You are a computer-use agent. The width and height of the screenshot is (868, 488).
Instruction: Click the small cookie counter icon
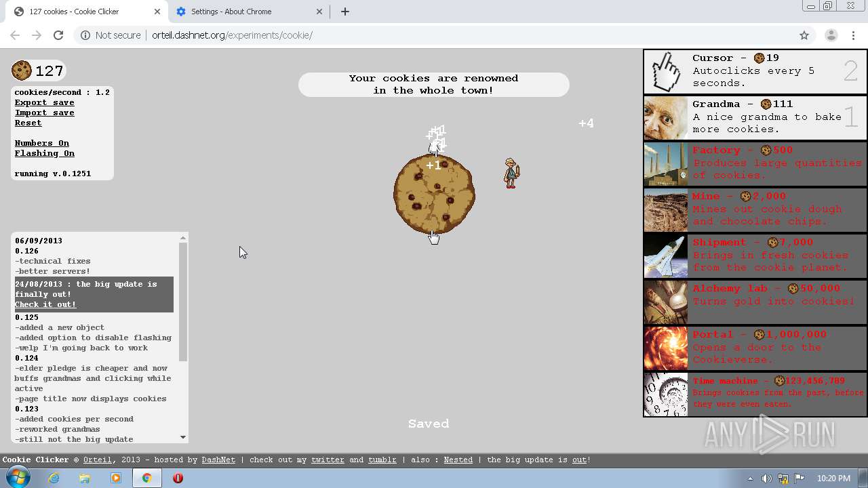coord(22,70)
